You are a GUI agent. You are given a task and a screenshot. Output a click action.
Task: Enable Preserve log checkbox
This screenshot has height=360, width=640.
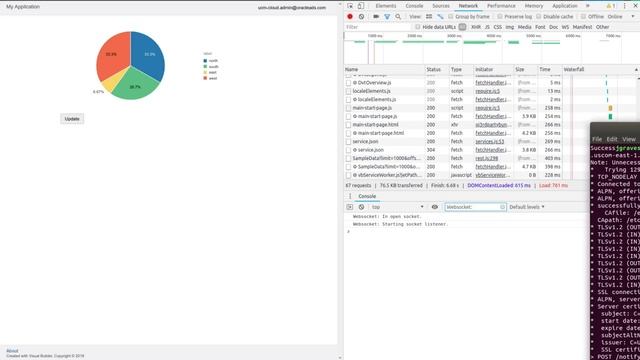pos(500,17)
